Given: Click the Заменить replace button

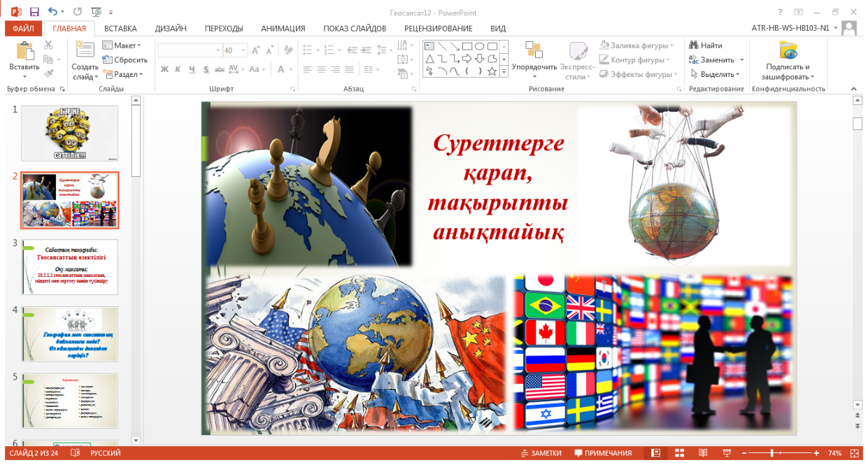Looking at the screenshot, I should [x=711, y=60].
